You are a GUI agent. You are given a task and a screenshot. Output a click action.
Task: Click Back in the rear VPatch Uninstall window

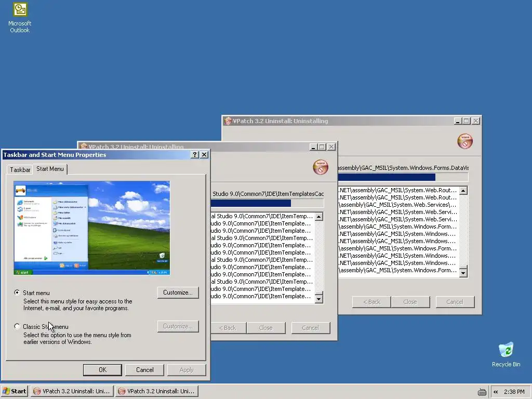click(371, 302)
